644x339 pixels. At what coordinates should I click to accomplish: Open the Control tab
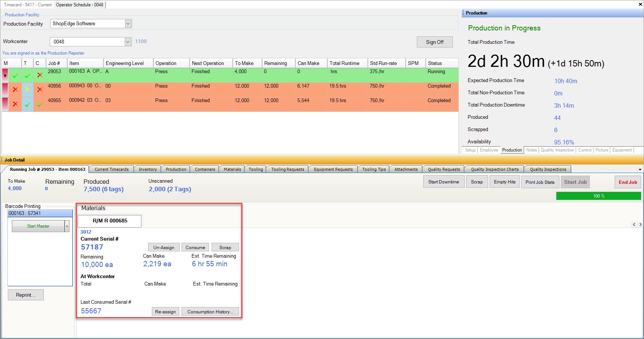click(585, 150)
